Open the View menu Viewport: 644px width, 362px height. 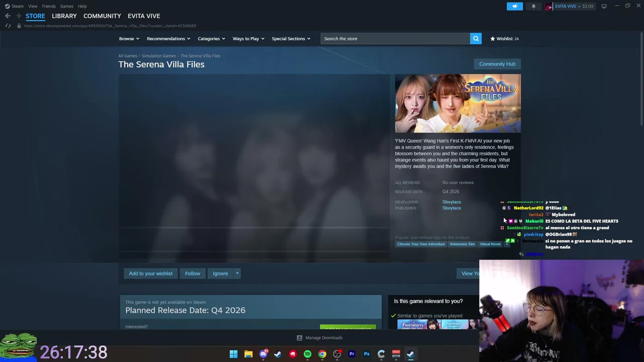pyautogui.click(x=33, y=6)
